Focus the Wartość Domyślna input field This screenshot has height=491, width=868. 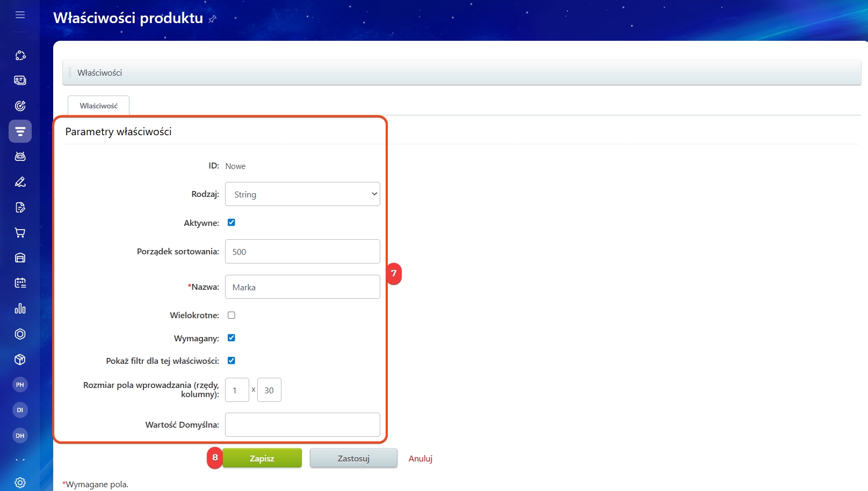(x=302, y=425)
